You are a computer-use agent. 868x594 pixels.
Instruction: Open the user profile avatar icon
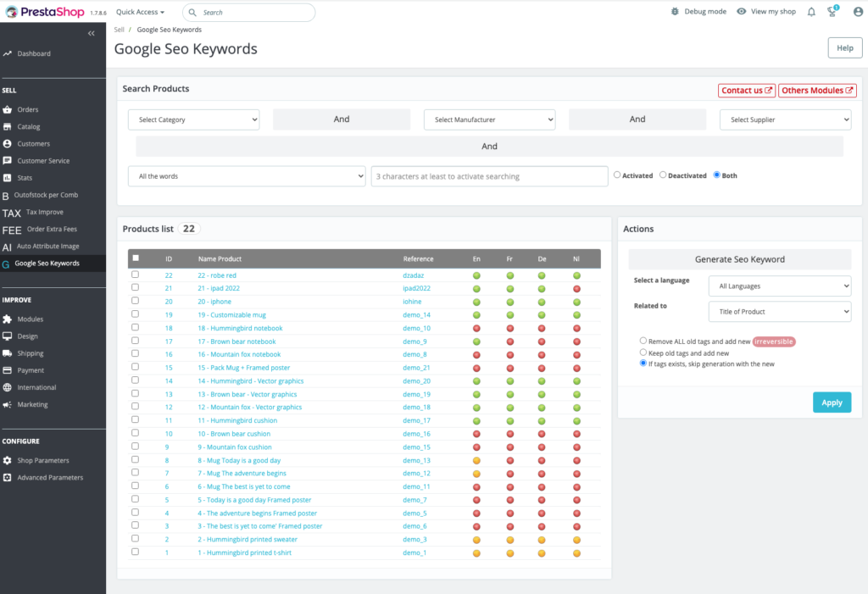[858, 12]
